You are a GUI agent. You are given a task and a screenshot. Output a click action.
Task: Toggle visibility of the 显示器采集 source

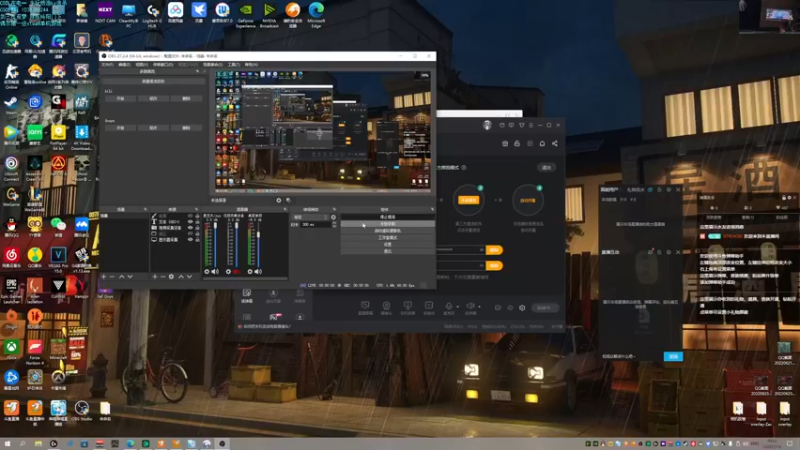(x=190, y=239)
